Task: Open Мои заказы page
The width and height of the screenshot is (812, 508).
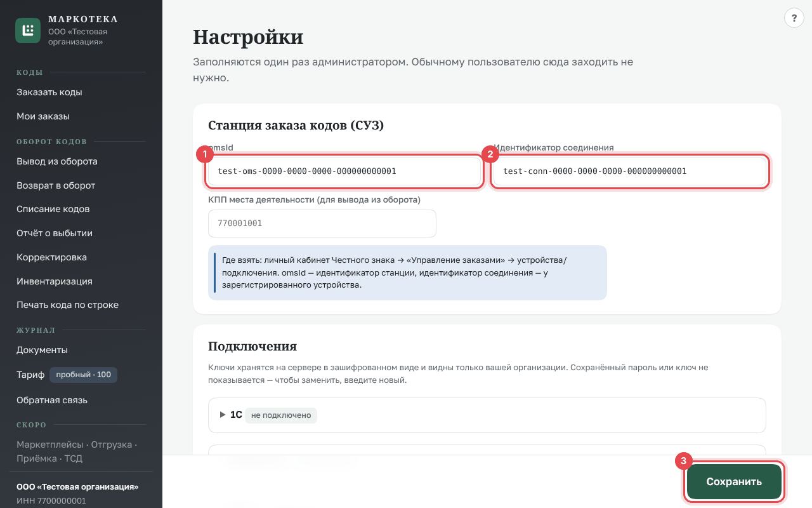Action: [x=43, y=116]
